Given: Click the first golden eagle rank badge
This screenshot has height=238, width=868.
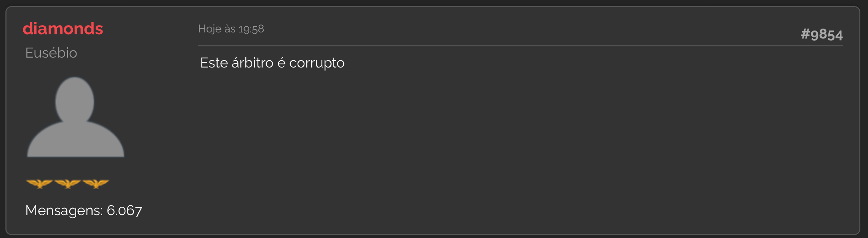Looking at the screenshot, I should [39, 184].
